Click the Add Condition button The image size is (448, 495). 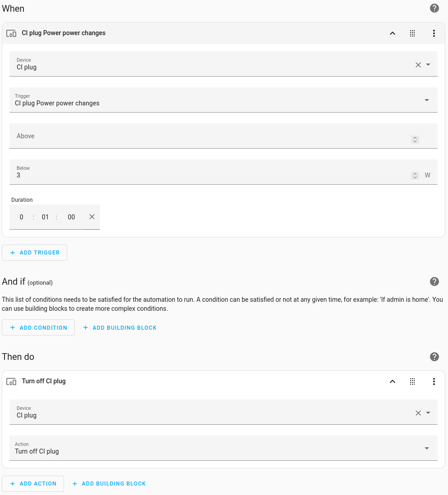pyautogui.click(x=38, y=328)
